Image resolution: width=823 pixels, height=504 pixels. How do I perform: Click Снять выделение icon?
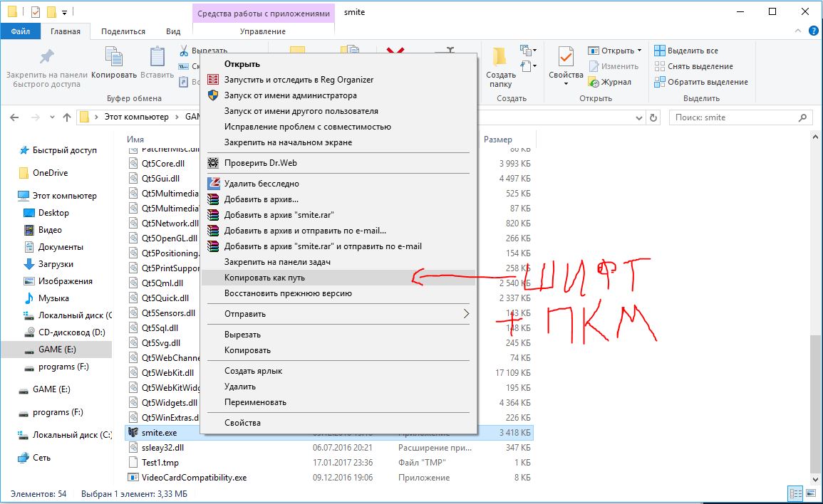(660, 66)
